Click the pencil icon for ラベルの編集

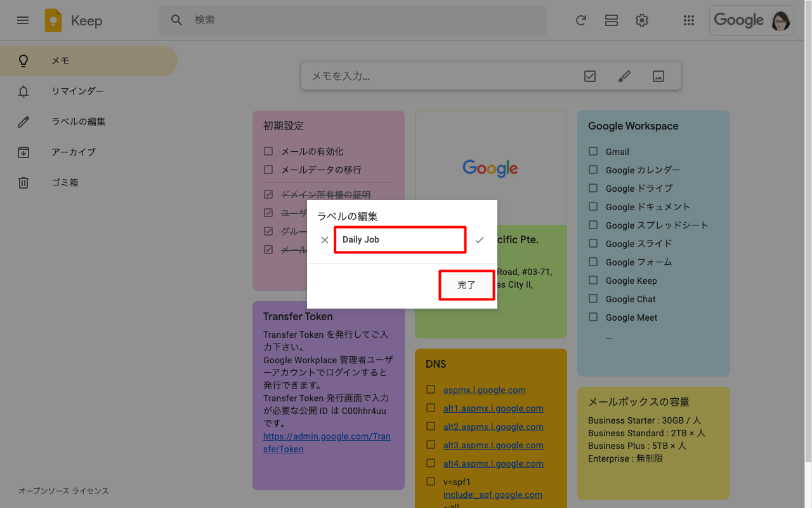(23, 122)
